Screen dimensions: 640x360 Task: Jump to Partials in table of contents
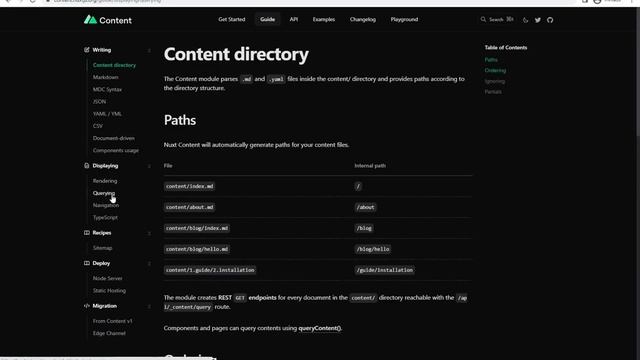(493, 91)
